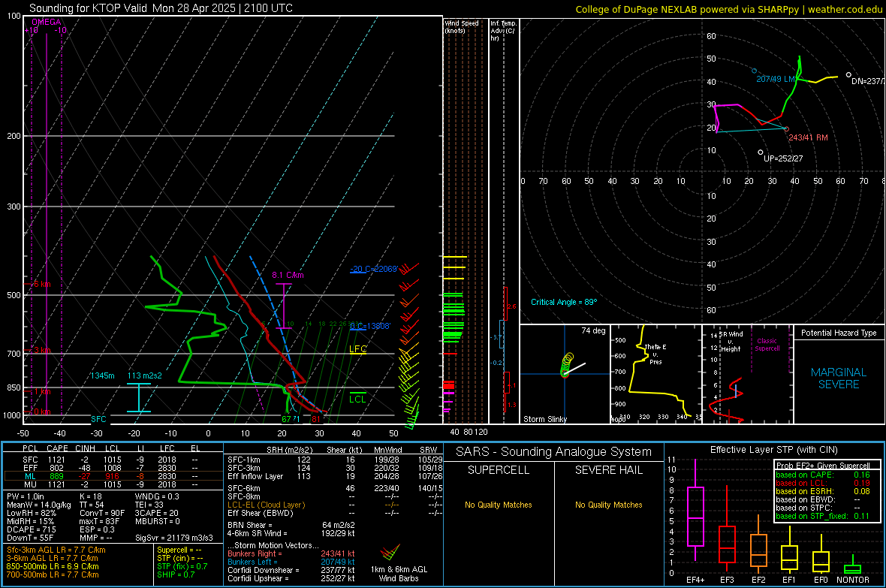Click the 'LCL-EL (Cloud Layer)' row

coord(335,505)
